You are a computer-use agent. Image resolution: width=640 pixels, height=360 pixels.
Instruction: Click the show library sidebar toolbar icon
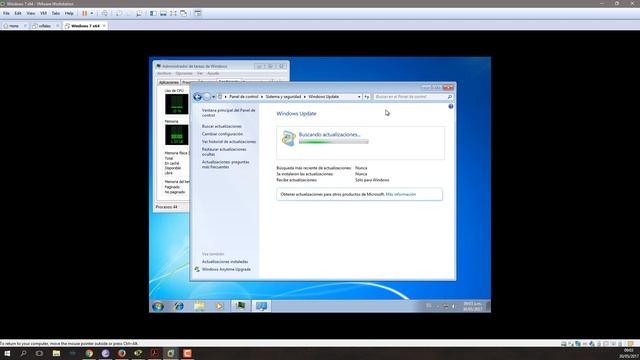tap(153, 13)
